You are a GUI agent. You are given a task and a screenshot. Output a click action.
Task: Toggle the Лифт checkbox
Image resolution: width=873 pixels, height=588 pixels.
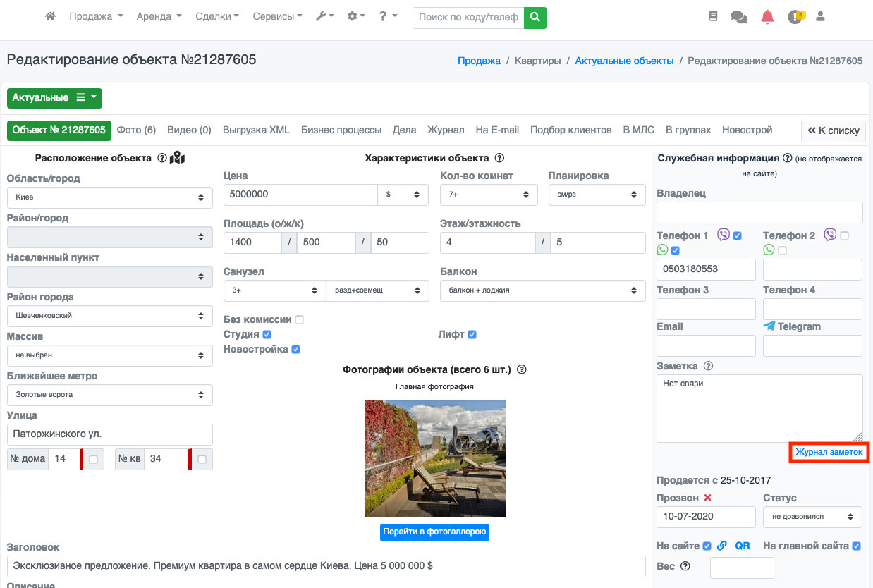coord(472,334)
